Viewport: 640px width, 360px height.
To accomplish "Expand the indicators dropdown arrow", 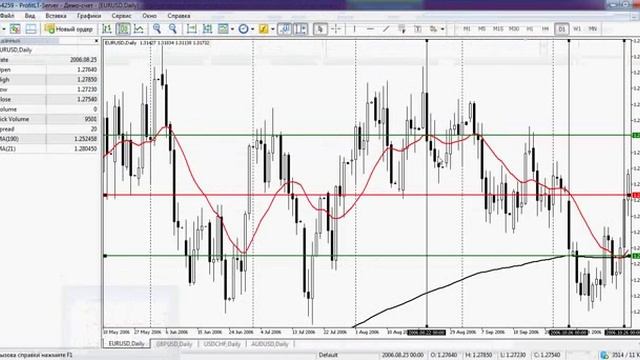I will click(232, 29).
